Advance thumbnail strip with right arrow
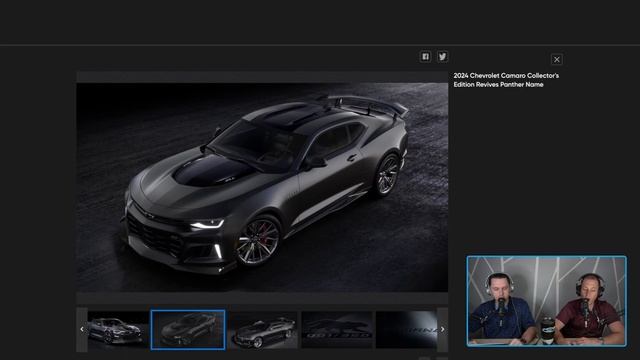The width and height of the screenshot is (640, 360). (x=442, y=329)
